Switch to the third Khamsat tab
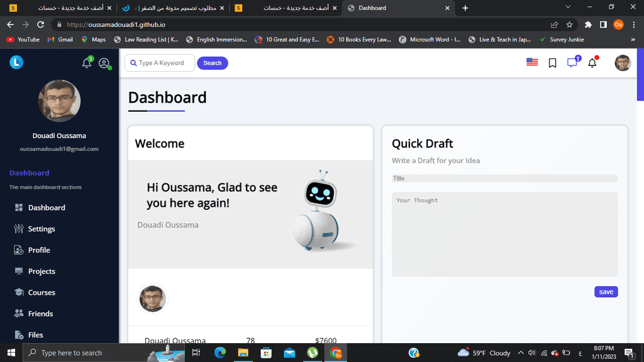644x362 pixels. pos(286,8)
